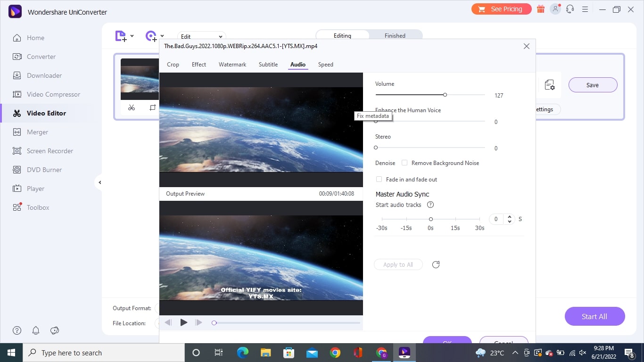Click the See Pricing button
Viewport: 644px width, 362px height.
(501, 9)
